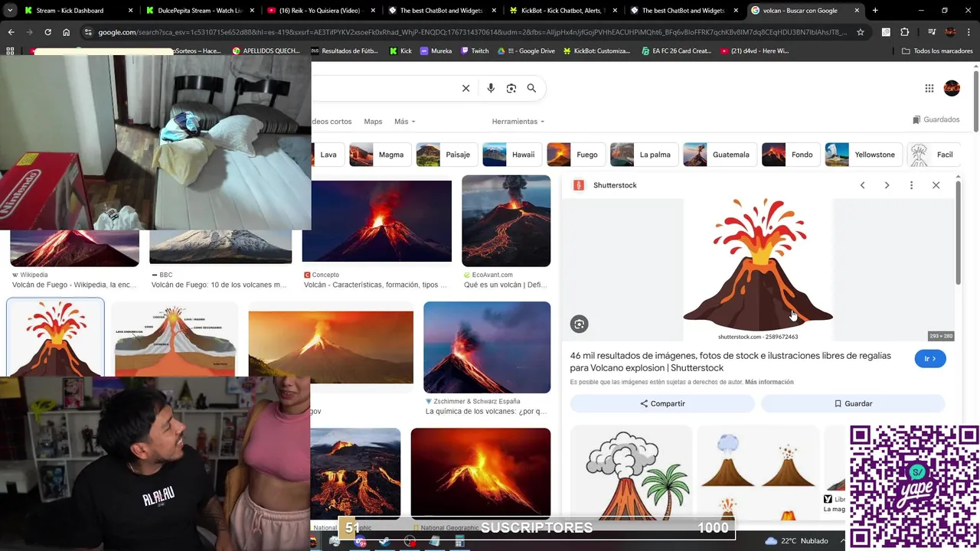Show previous image in the Shutterstock panel

[x=862, y=185]
